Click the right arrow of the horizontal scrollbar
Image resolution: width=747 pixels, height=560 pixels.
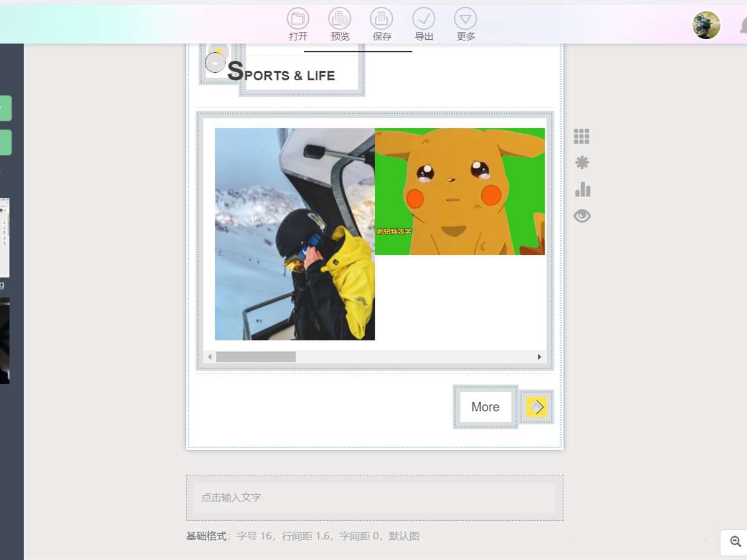(x=540, y=357)
